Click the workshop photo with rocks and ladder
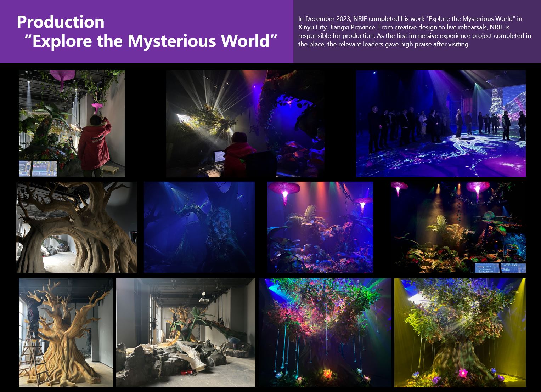This screenshot has width=541, height=392. [x=186, y=333]
